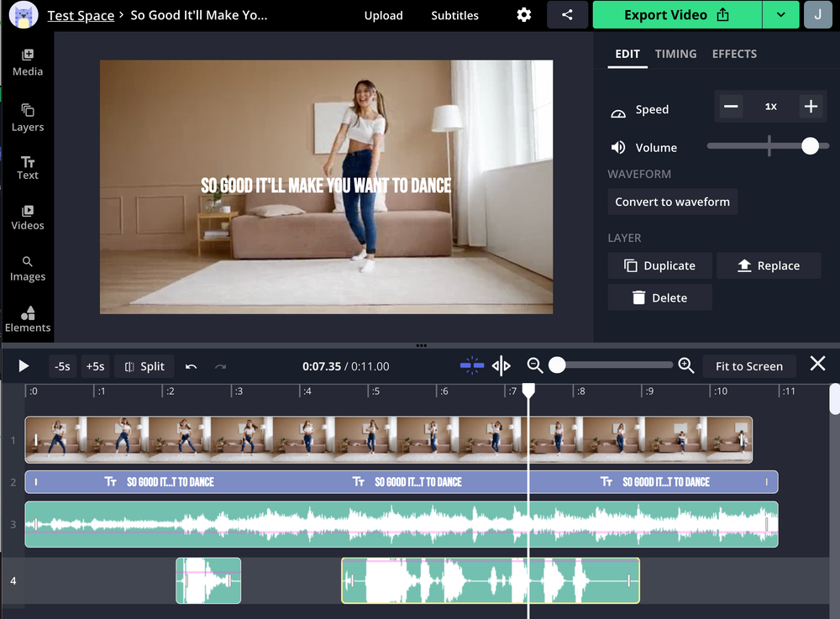Open the project settings gear menu

coord(523,15)
